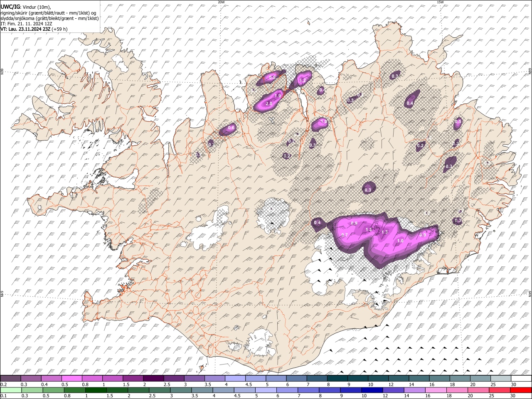
Task: Click bottom-row legend swatch between 3 and 3.5
Action: point(181,390)
